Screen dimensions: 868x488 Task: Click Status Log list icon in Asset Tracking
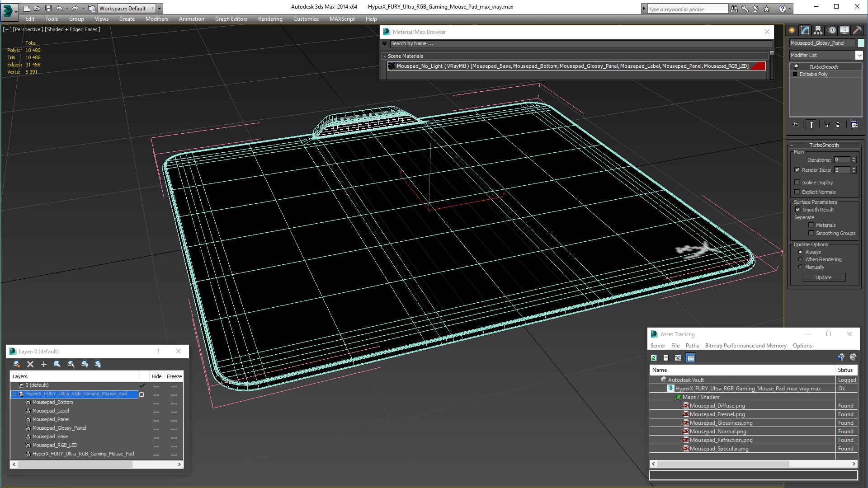[x=666, y=358]
